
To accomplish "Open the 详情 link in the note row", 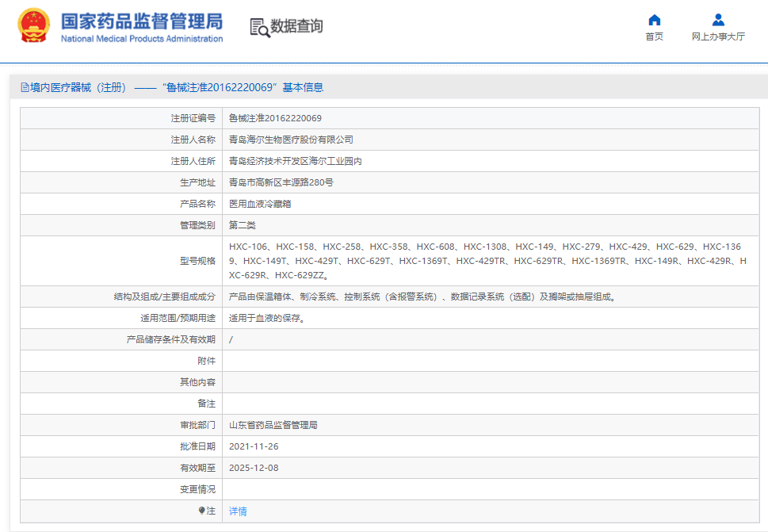I will (238, 511).
